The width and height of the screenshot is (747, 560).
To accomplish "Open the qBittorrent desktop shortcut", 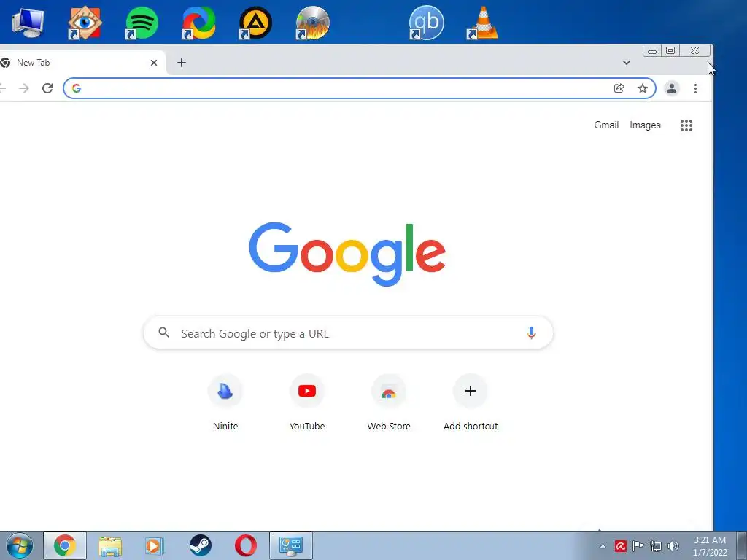I will click(426, 23).
